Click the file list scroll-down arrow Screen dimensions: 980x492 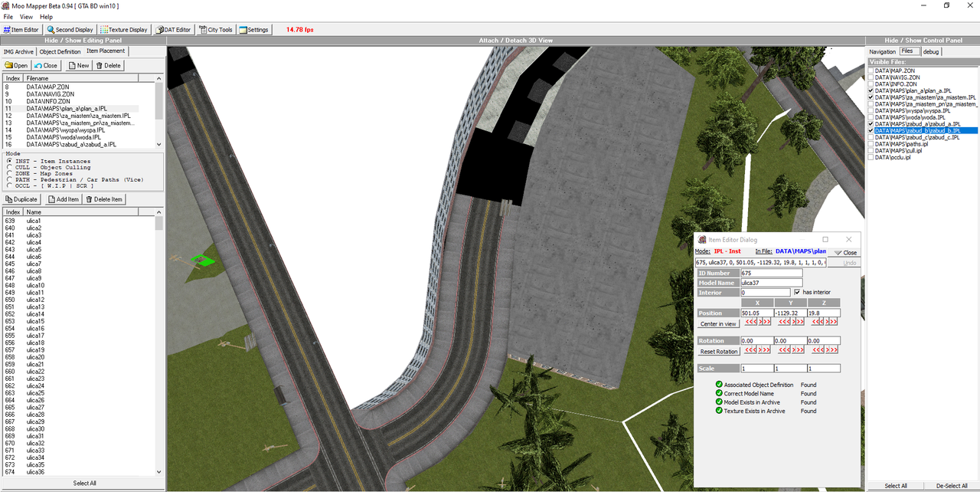pos(159,144)
